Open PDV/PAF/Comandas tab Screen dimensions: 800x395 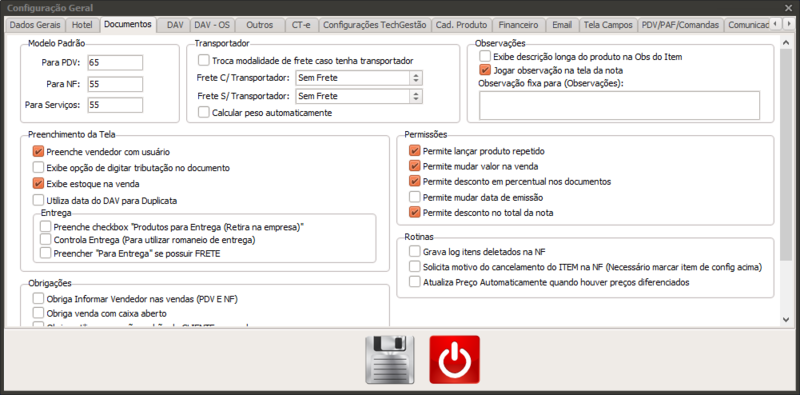click(681, 24)
